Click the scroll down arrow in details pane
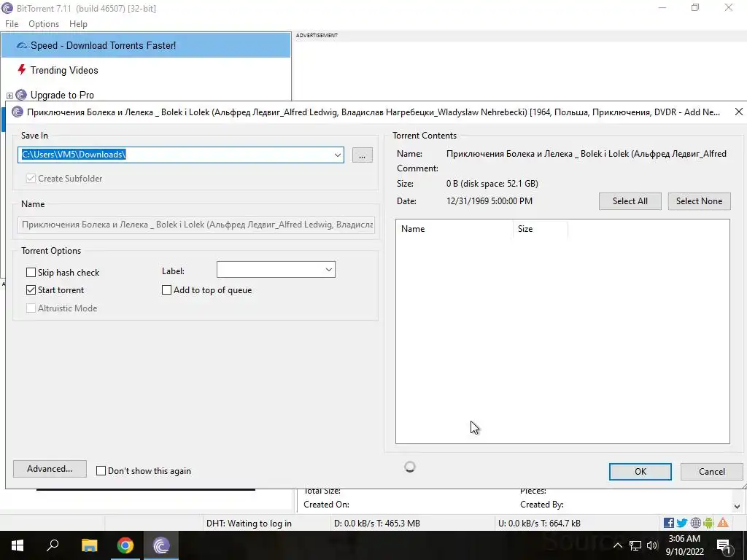This screenshot has width=747, height=560. 737,506
